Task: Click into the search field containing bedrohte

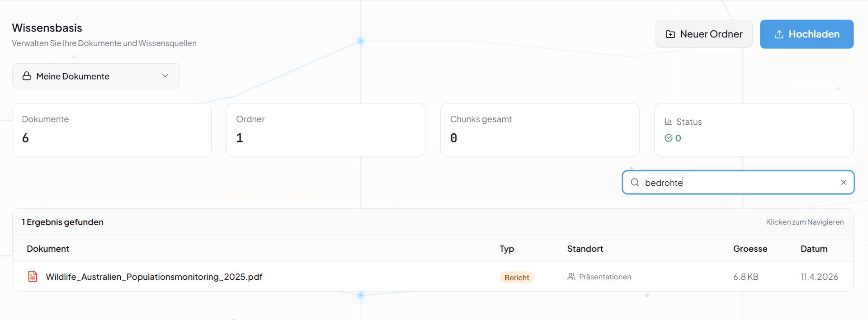Action: (x=737, y=182)
